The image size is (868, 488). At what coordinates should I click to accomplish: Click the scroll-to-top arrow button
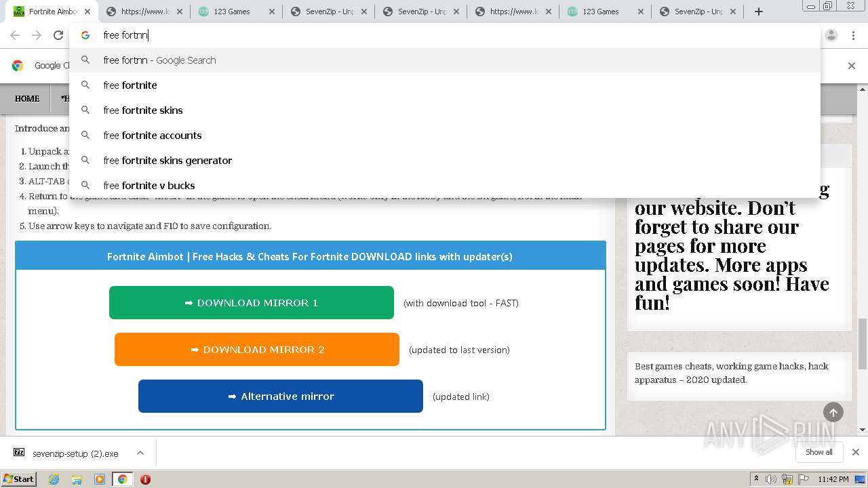click(833, 412)
